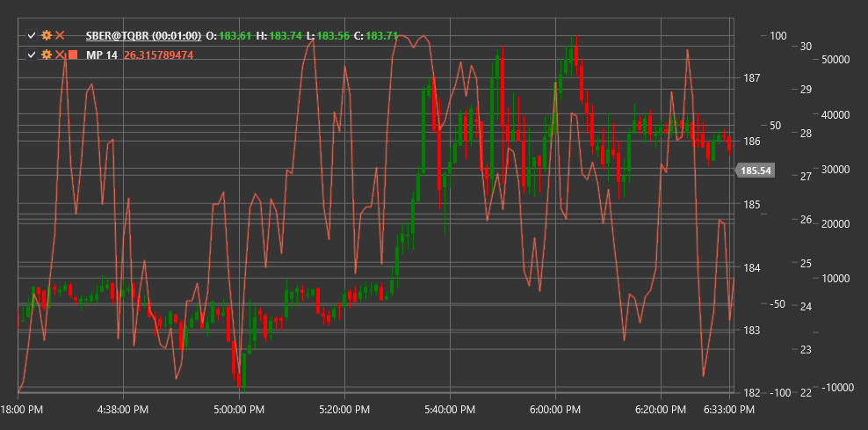Click the 6:20:00 PM time label
Image resolution: width=868 pixels, height=430 pixels.
(x=661, y=410)
